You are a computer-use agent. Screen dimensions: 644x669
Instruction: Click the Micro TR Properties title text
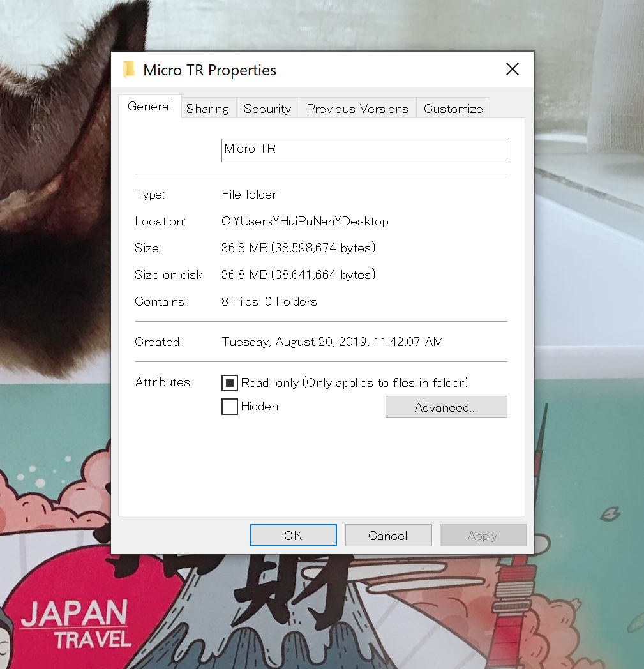pyautogui.click(x=210, y=70)
